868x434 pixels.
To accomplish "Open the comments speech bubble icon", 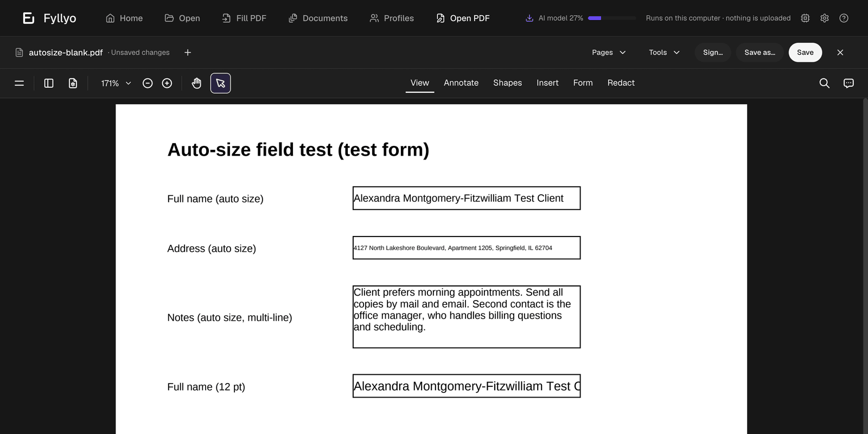I will (x=849, y=83).
